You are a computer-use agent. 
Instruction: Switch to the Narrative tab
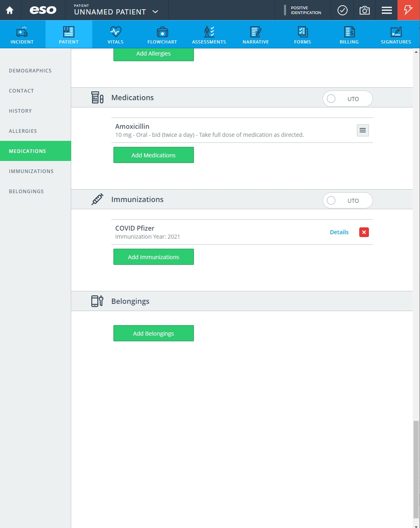pyautogui.click(x=256, y=35)
